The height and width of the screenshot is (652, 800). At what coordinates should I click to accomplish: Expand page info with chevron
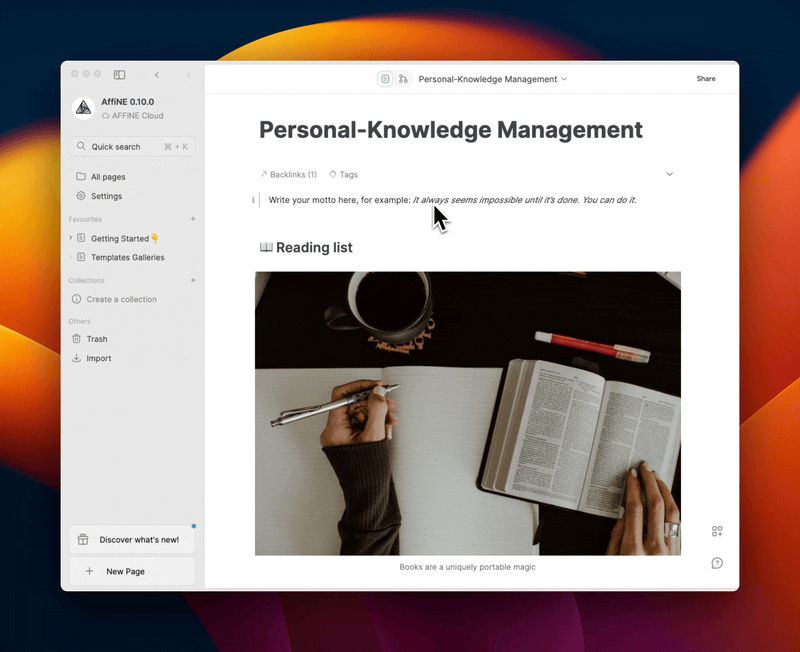[x=669, y=174]
